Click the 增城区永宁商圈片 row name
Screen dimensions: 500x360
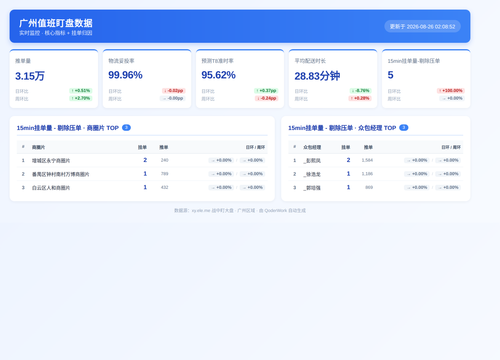click(x=51, y=161)
